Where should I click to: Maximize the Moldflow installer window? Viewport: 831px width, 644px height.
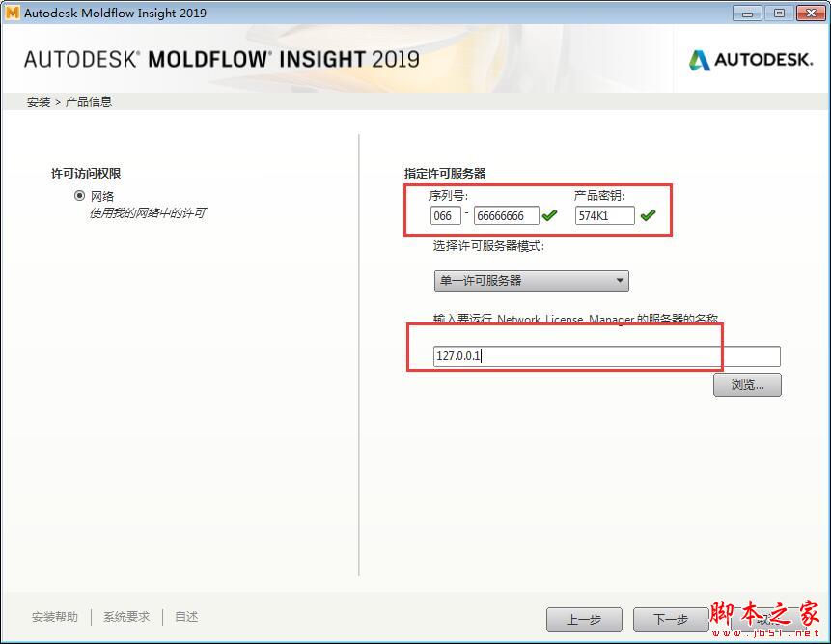(779, 14)
